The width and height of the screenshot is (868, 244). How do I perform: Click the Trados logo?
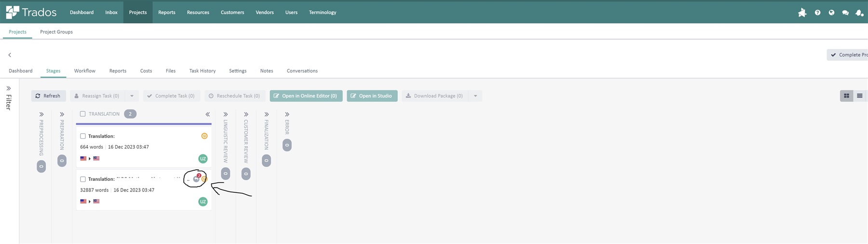(31, 12)
